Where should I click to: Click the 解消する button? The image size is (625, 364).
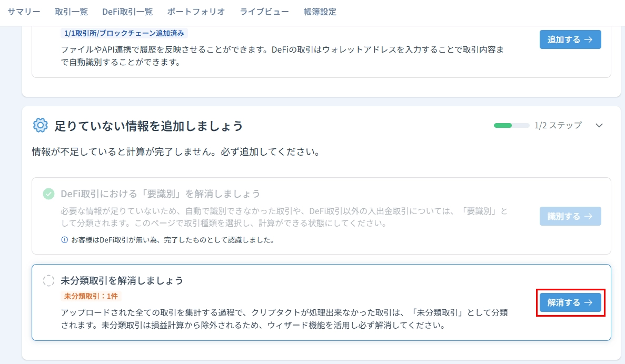(x=570, y=302)
